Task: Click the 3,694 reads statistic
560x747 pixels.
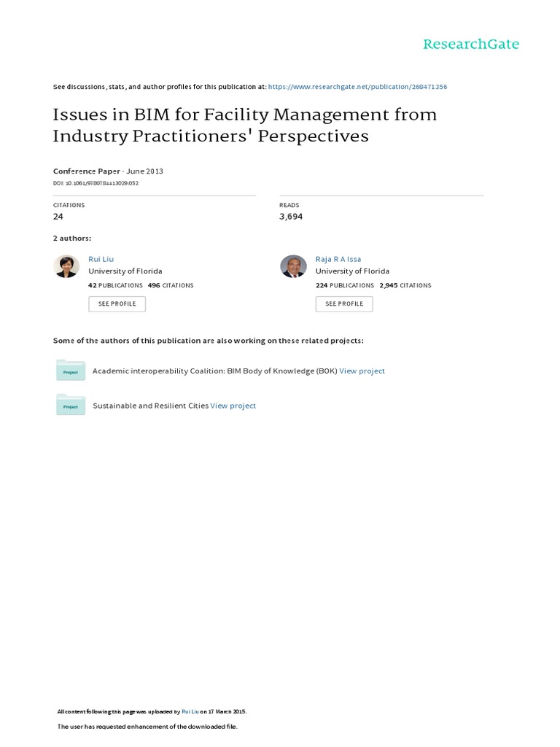Action: (291, 217)
